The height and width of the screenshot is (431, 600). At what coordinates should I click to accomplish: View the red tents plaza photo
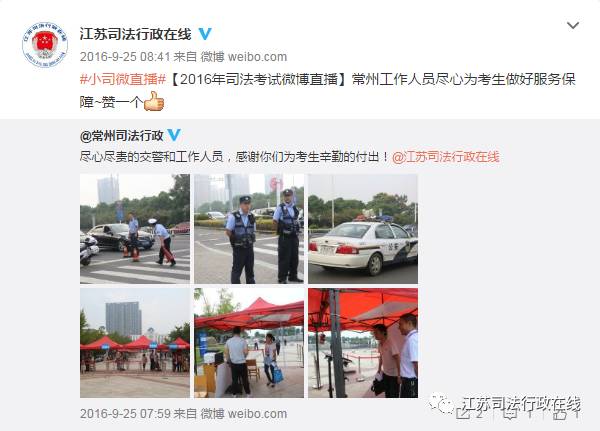coord(135,343)
